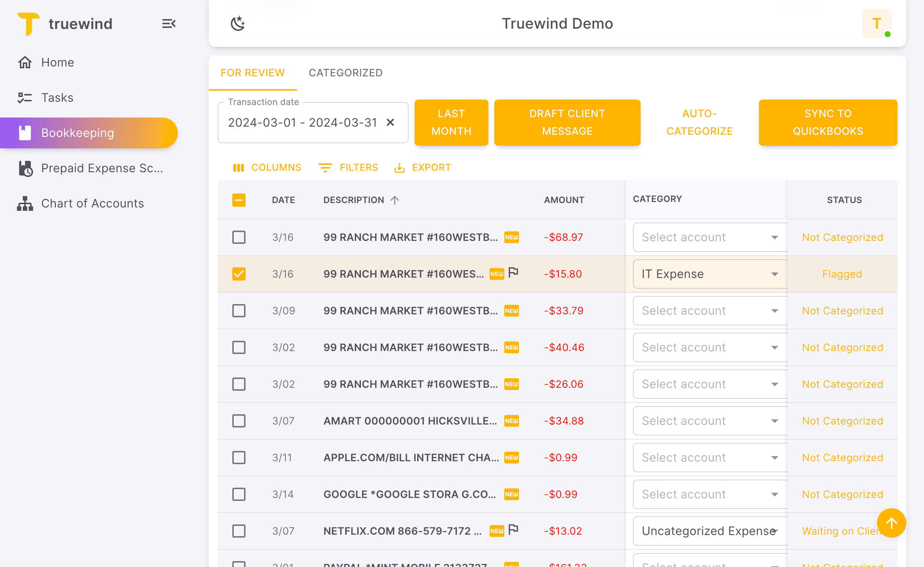This screenshot has height=567, width=924.
Task: Click the SYNC TO QUICKBOOKS button
Action: 828,123
